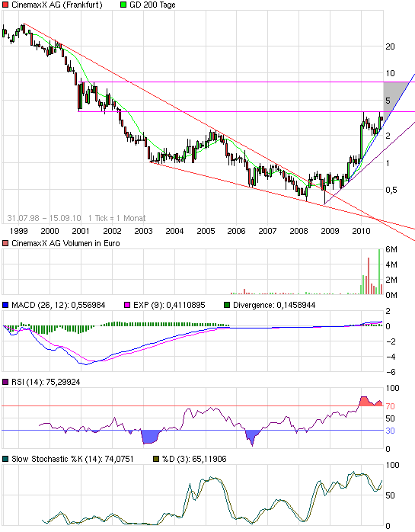
Task: Click the price axis value 0,5
Action: coord(392,190)
